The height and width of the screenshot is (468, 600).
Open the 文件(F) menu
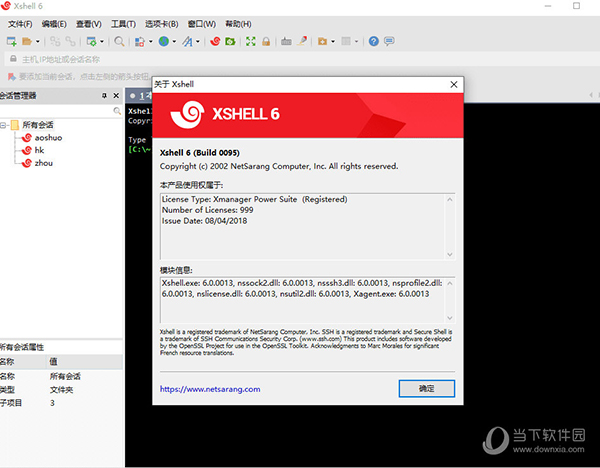click(20, 24)
